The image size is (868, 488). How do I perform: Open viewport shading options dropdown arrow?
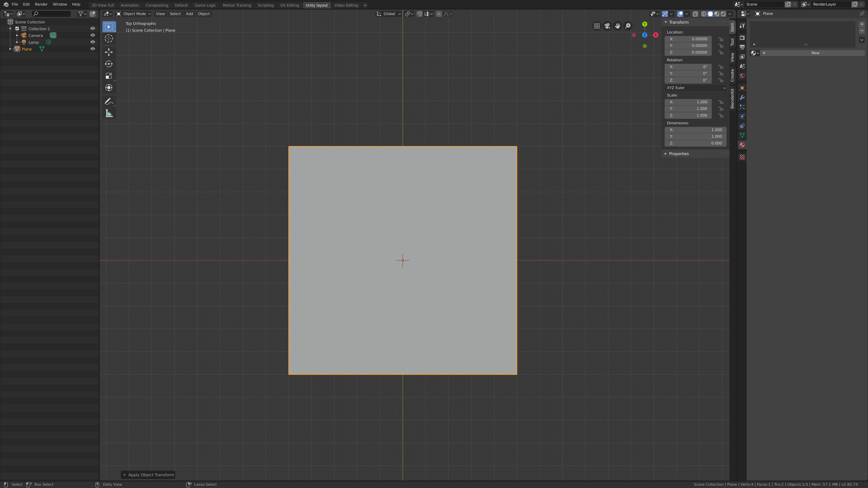point(730,14)
